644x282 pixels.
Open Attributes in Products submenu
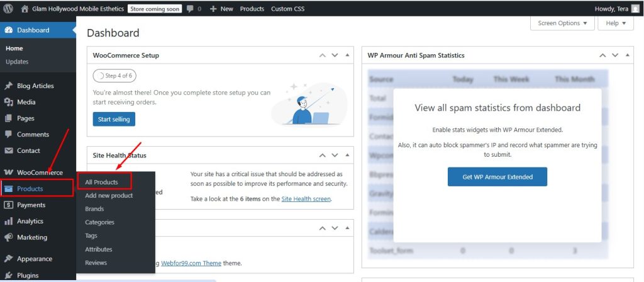point(99,249)
